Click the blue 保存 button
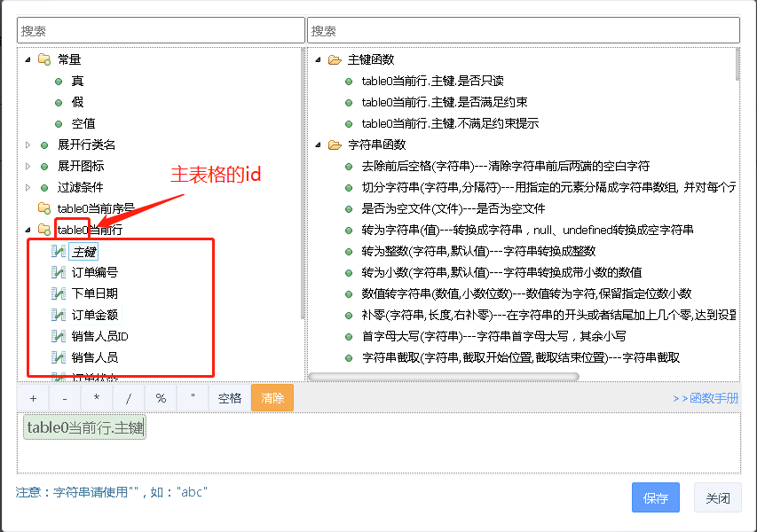 pos(655,498)
